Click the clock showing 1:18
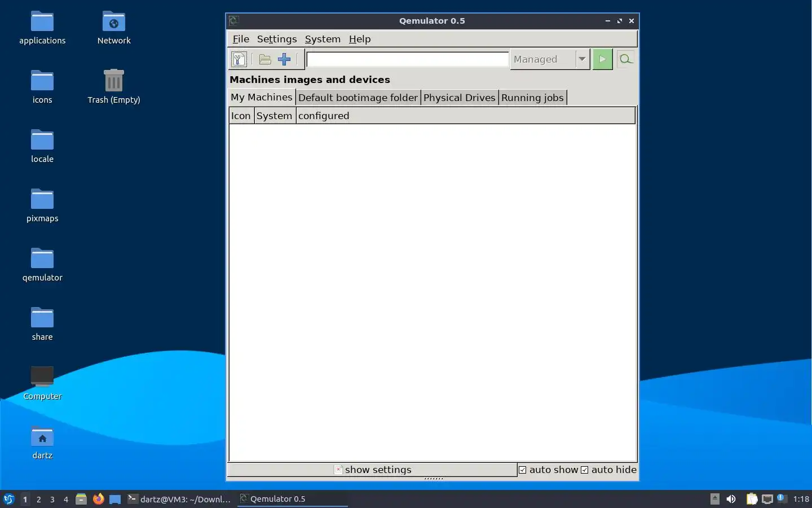The width and height of the screenshot is (812, 508). (801, 499)
